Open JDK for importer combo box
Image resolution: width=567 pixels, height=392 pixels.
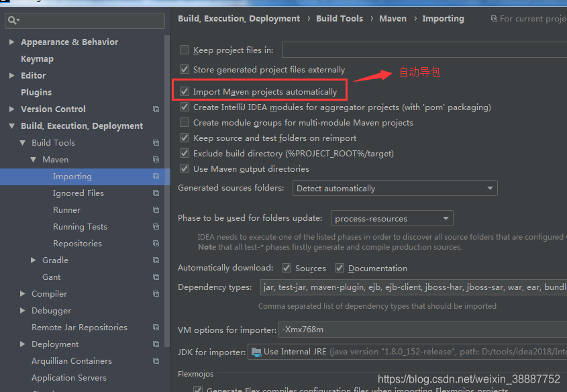pyautogui.click(x=407, y=352)
